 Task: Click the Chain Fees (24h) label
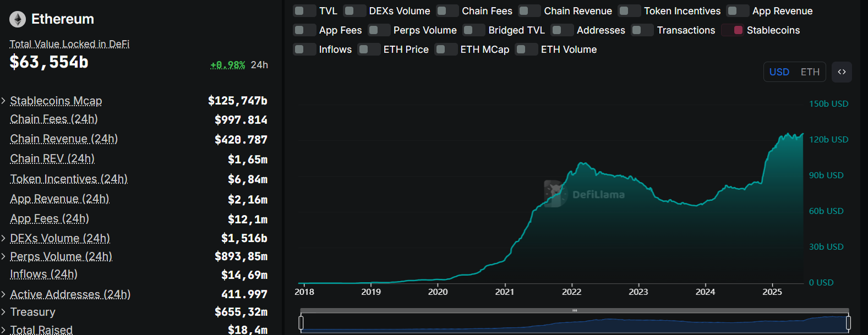point(54,119)
